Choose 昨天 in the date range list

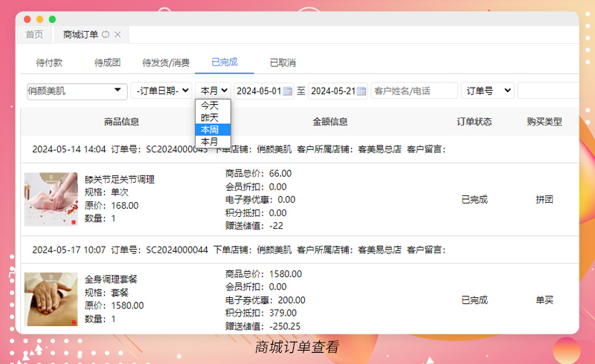[x=210, y=117]
